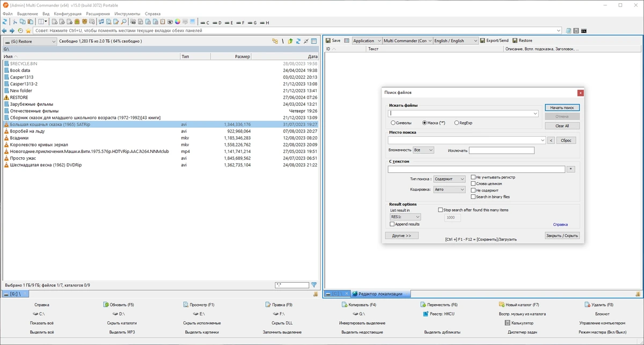Go back with the blue left arrow
644x345 pixels.
tap(4, 31)
